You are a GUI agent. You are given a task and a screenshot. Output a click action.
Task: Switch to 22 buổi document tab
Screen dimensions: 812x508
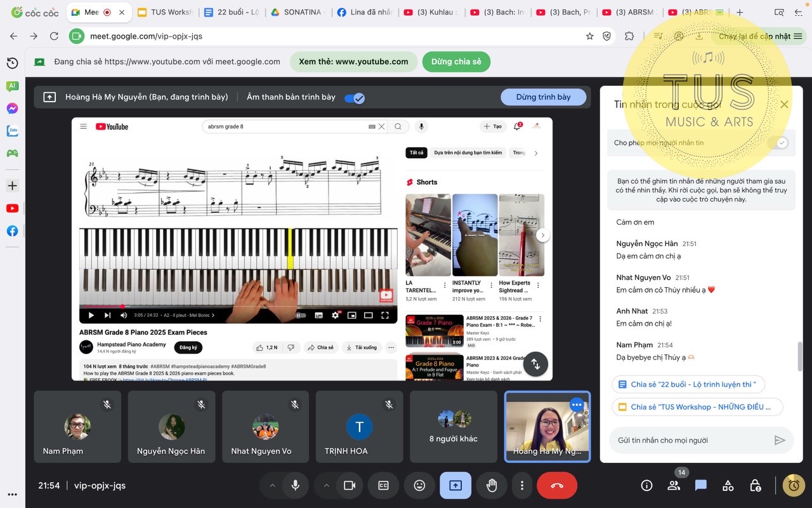[230, 12]
